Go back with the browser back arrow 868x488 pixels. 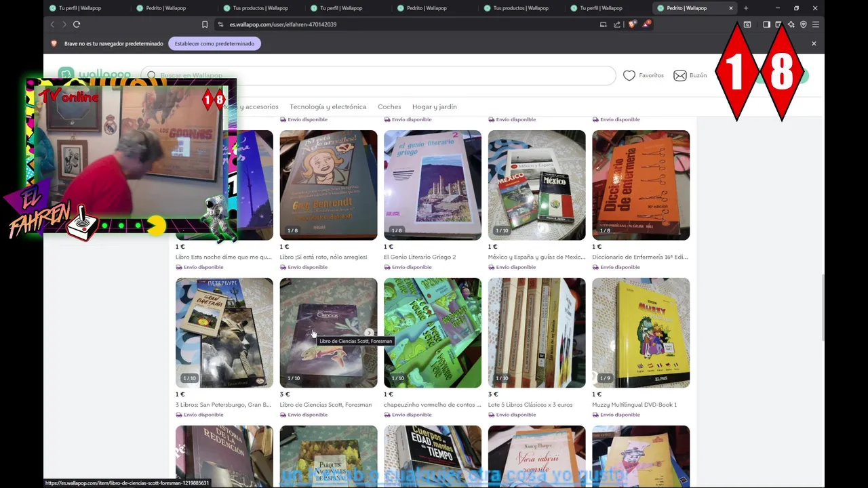click(x=52, y=24)
